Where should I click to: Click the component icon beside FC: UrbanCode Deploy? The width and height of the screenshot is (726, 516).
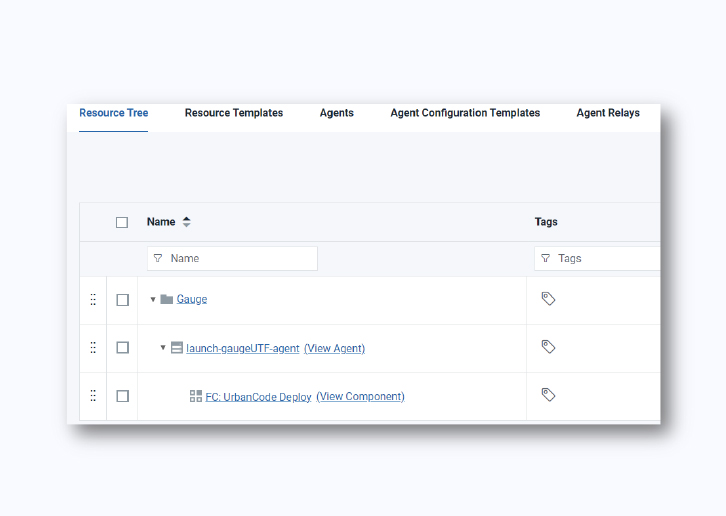click(196, 396)
